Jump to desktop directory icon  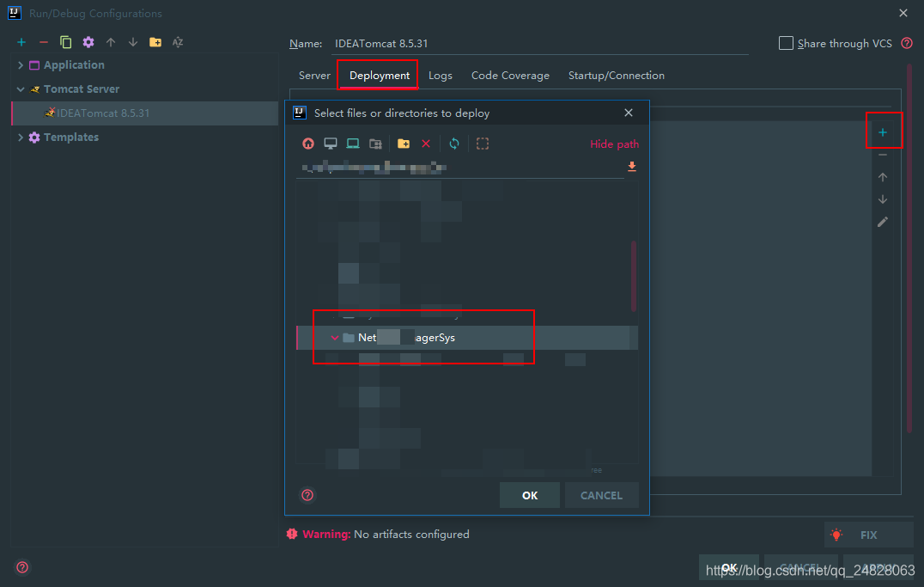coord(331,144)
